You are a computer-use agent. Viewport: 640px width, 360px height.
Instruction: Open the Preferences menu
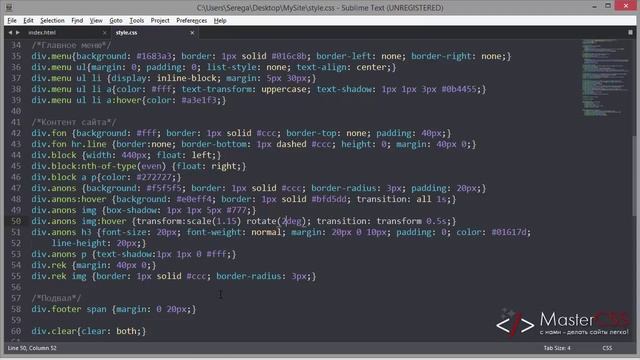[191, 20]
